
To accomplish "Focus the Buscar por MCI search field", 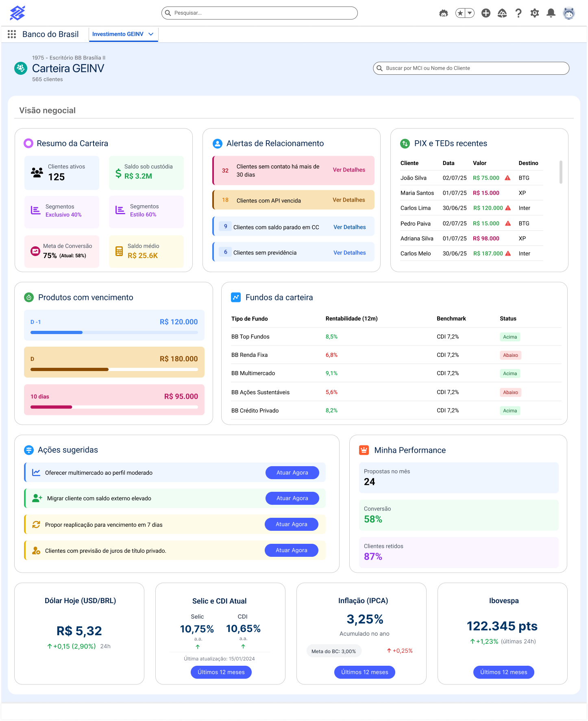I will click(x=471, y=68).
